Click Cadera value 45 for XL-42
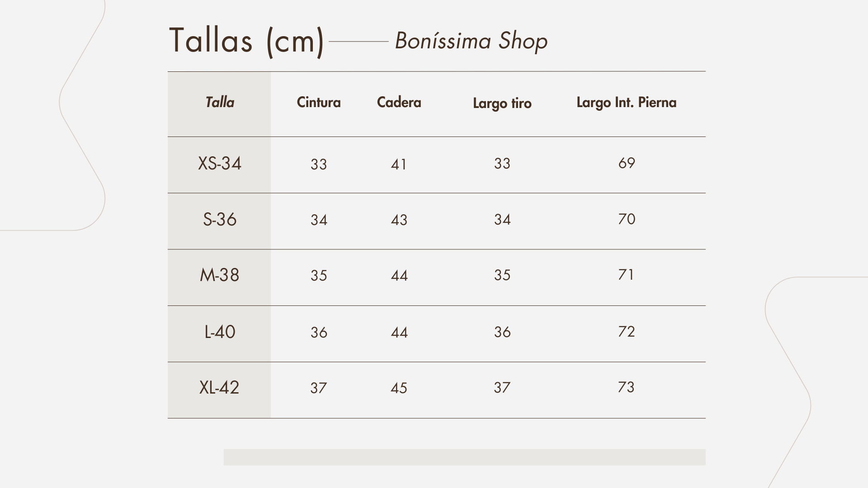868x488 pixels. (399, 388)
